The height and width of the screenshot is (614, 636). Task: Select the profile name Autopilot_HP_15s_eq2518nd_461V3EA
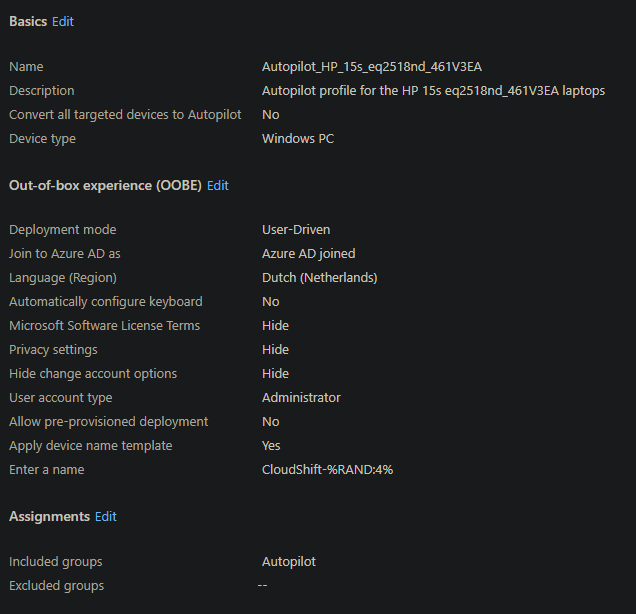point(372,67)
